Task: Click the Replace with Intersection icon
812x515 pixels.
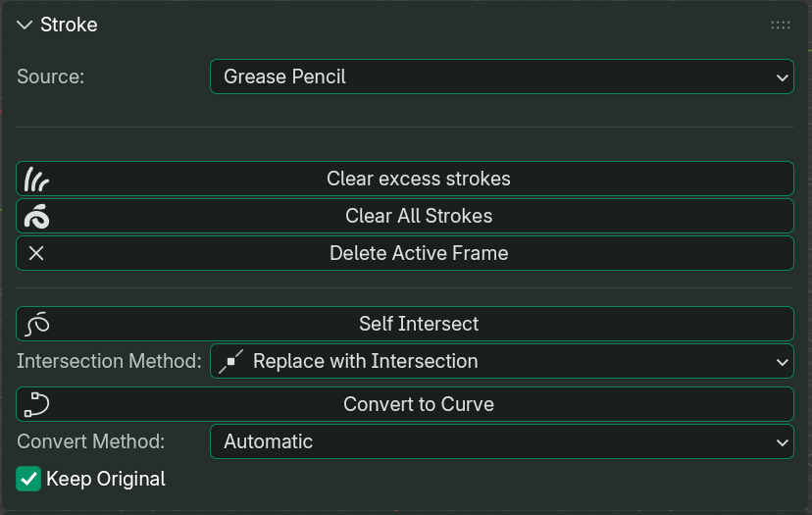Action: (231, 362)
